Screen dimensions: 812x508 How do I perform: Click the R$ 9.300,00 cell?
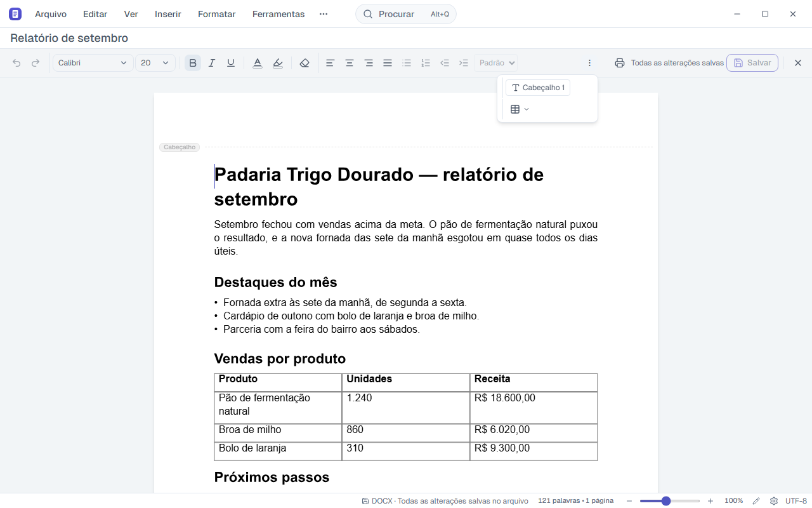pos(534,451)
